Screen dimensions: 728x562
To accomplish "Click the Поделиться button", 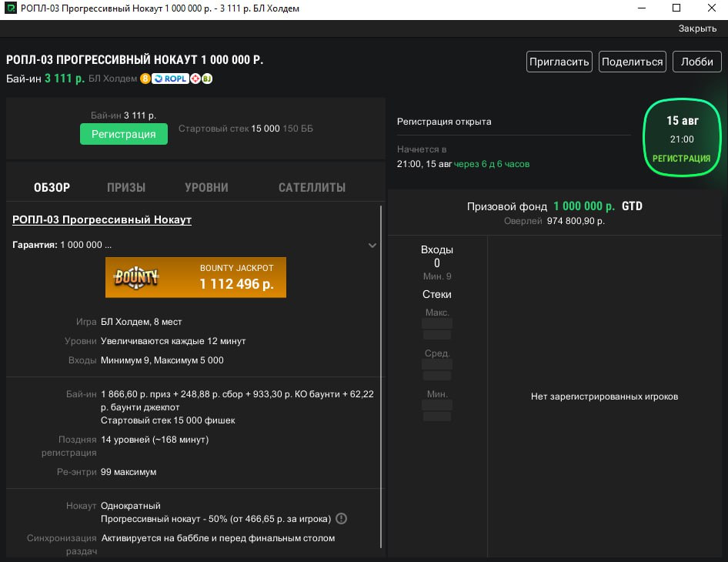I will tap(633, 62).
